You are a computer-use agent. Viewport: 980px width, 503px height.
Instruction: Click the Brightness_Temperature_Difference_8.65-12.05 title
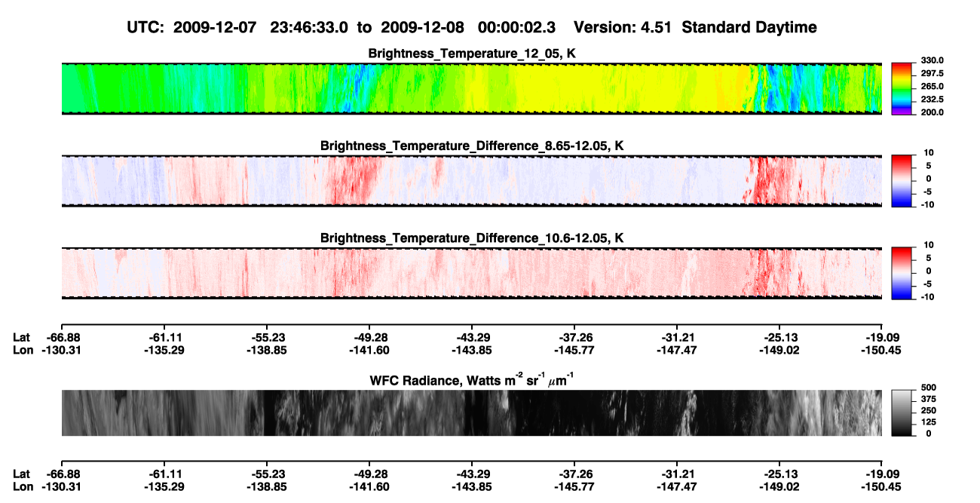[x=472, y=146]
